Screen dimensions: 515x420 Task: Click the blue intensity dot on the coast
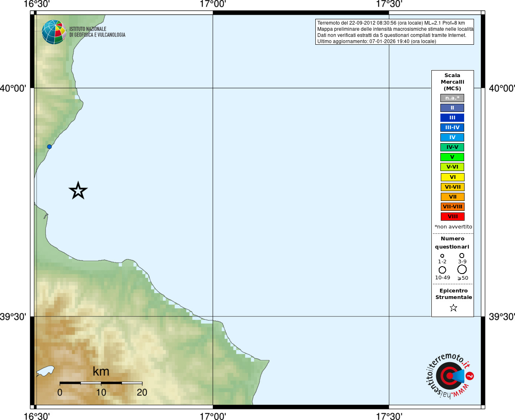[x=49, y=146]
